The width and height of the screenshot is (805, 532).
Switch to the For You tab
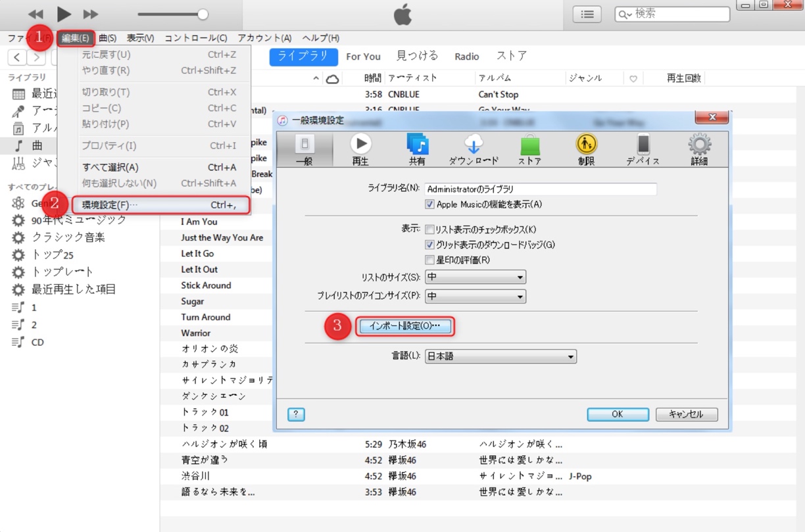[363, 57]
